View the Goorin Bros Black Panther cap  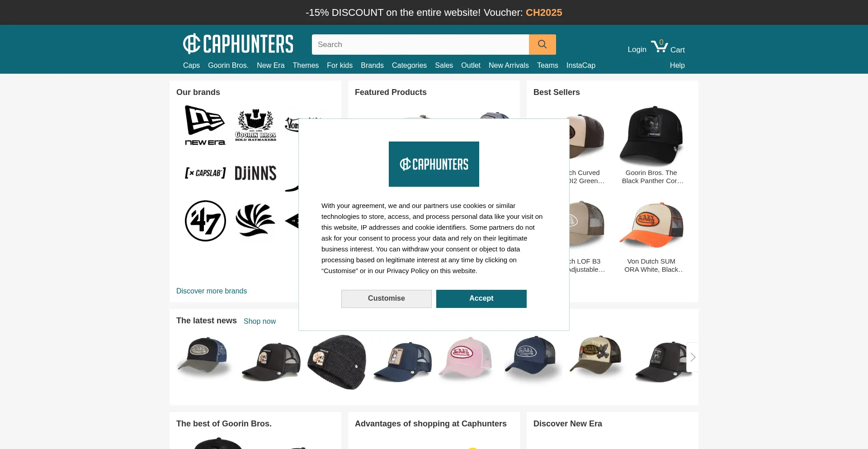[651, 145]
